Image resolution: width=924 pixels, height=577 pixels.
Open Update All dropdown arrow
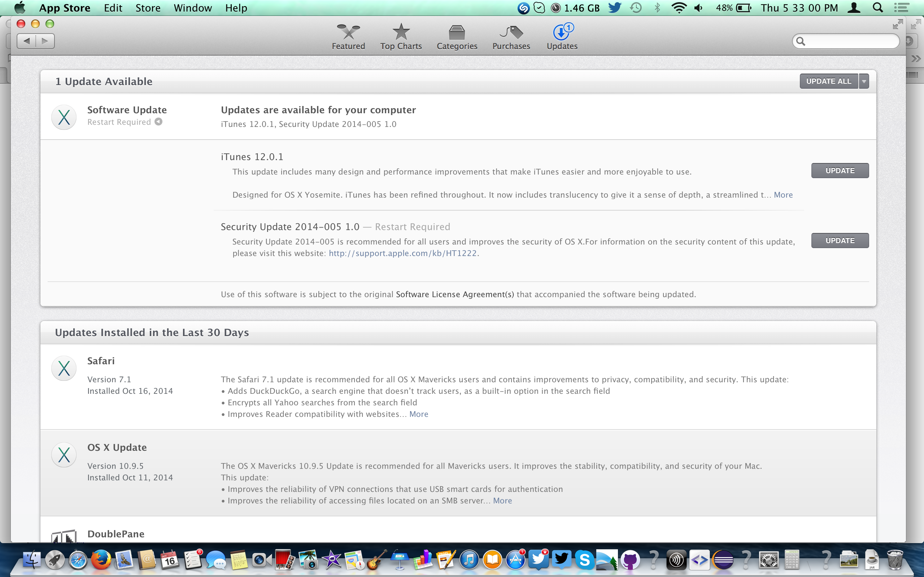click(864, 81)
